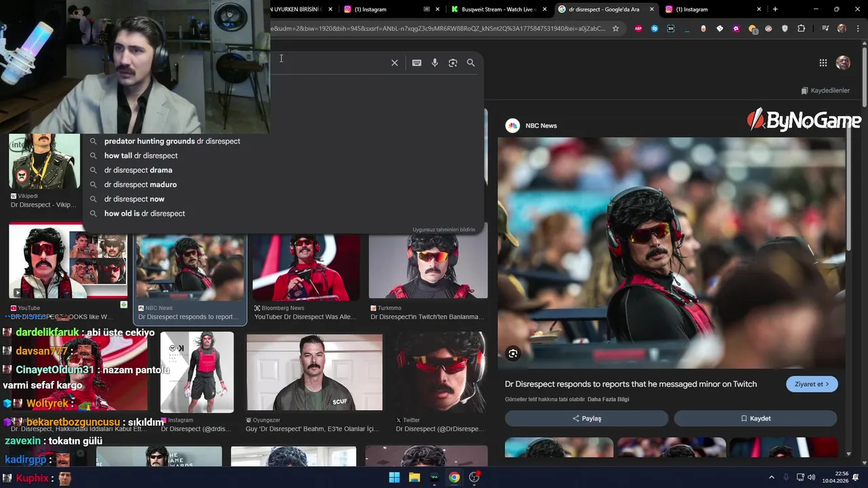Switch to the Busqweit Stream tab
Image resolution: width=868 pixels, height=488 pixels.
tap(498, 9)
